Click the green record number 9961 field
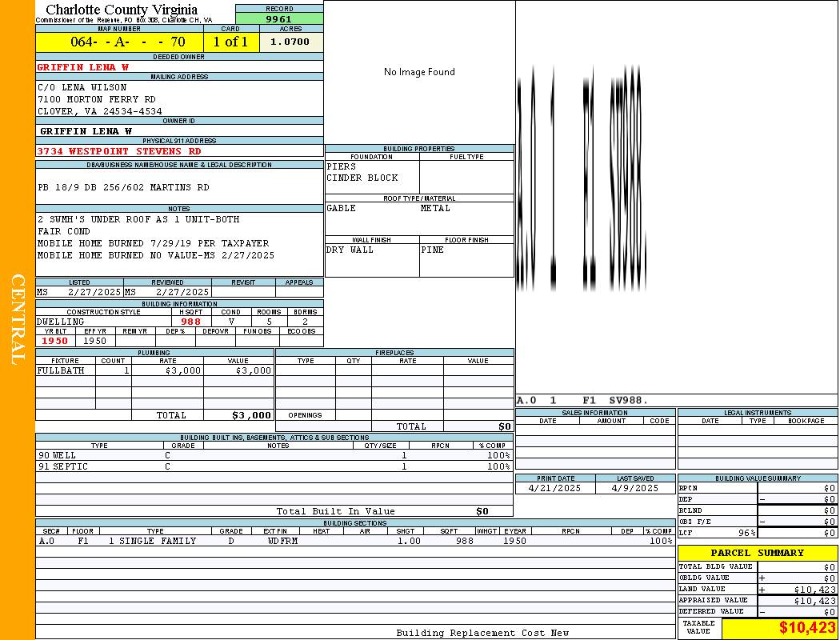Screen dimensions: 840x640 (279, 19)
